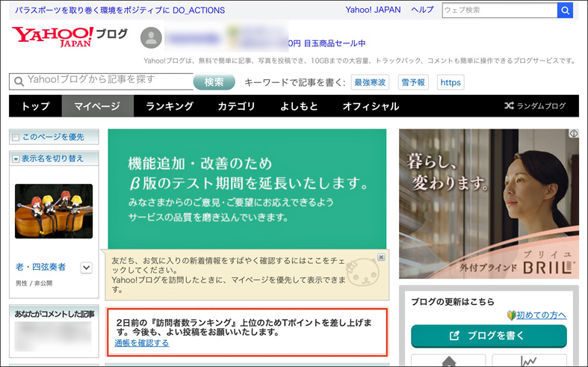Expand the 表示名を切り替え arrow

click(x=16, y=159)
